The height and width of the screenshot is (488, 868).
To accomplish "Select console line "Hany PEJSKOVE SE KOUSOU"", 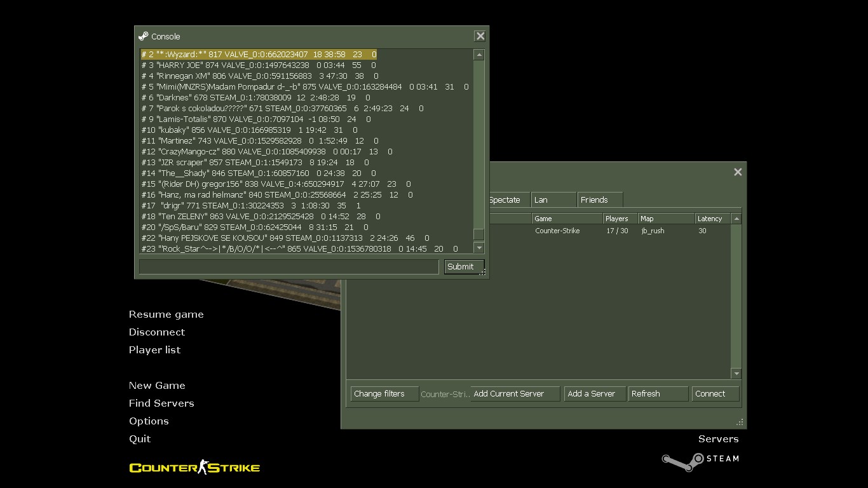I will (x=285, y=238).
